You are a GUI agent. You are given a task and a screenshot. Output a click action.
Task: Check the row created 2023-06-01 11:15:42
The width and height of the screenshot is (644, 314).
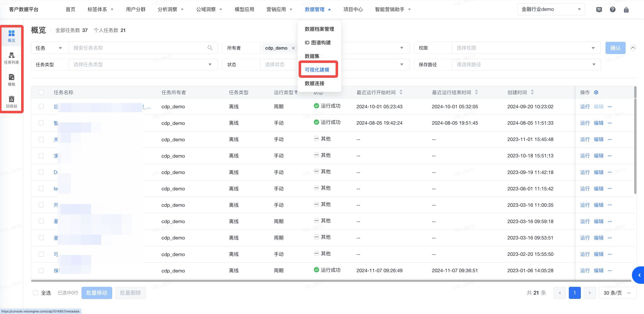[41, 189]
